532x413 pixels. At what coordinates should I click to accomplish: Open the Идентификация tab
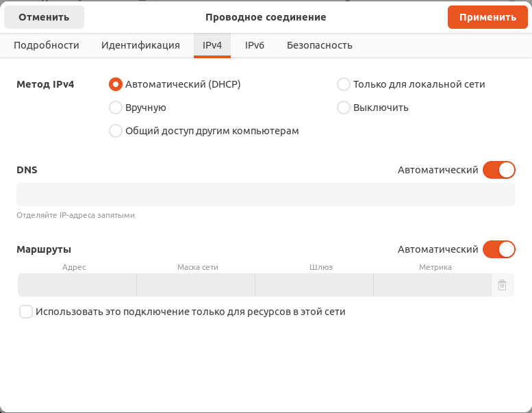(140, 45)
